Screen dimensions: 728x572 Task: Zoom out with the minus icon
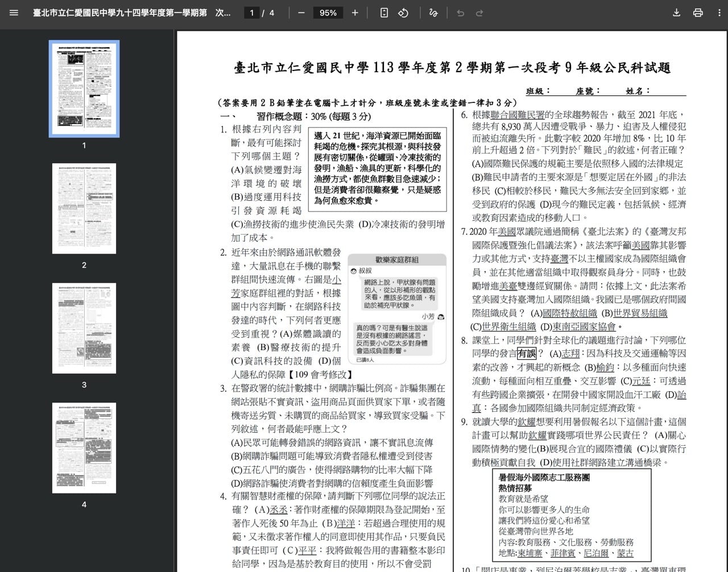[301, 13]
